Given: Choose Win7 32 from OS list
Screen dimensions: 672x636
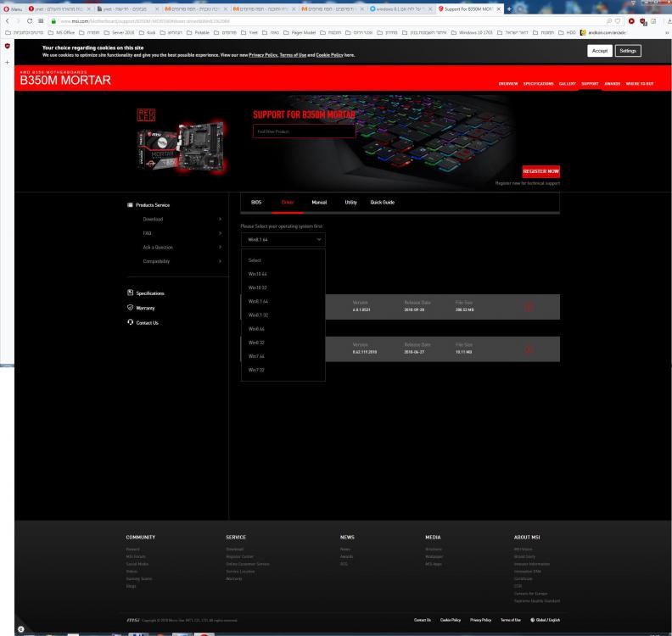Looking at the screenshot, I should pyautogui.click(x=283, y=370).
